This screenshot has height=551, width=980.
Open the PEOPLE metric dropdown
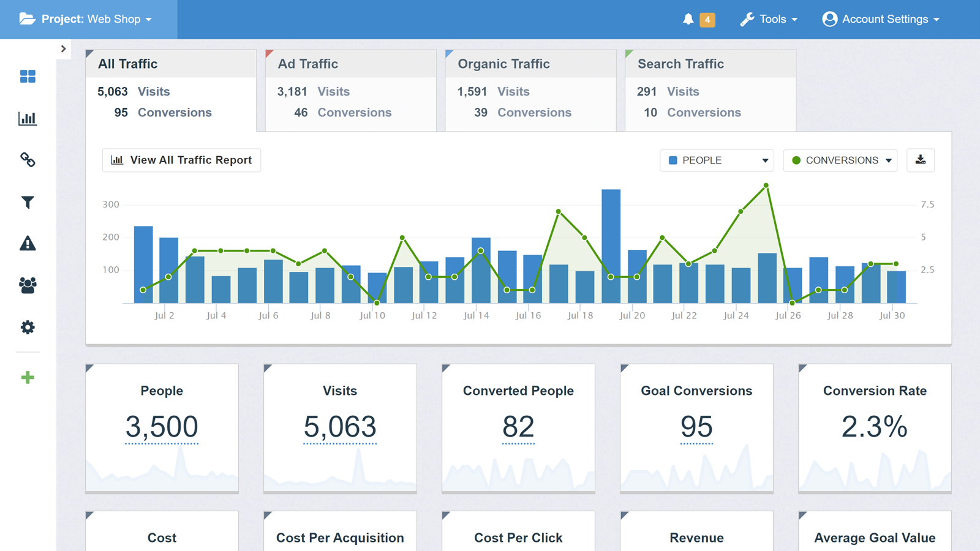717,160
